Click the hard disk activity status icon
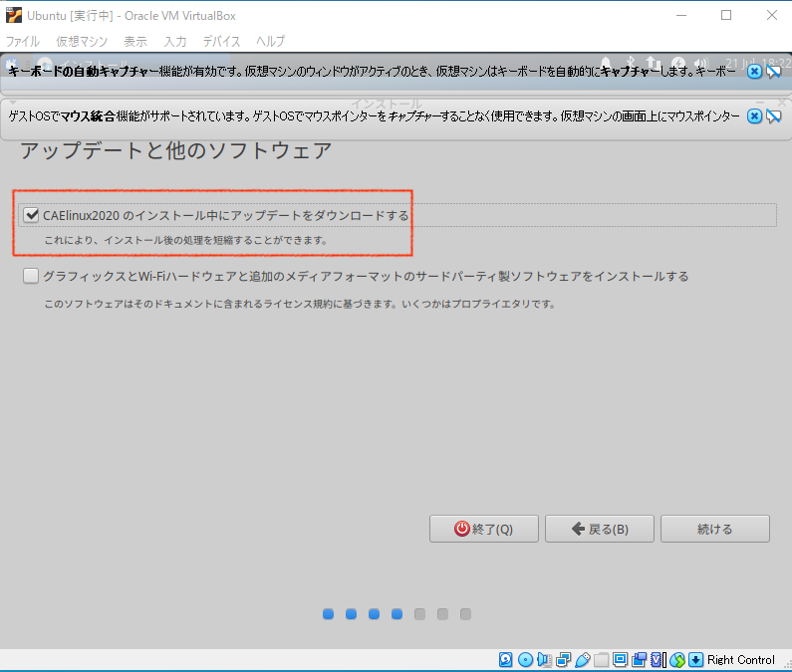The height and width of the screenshot is (672, 792). click(x=506, y=659)
